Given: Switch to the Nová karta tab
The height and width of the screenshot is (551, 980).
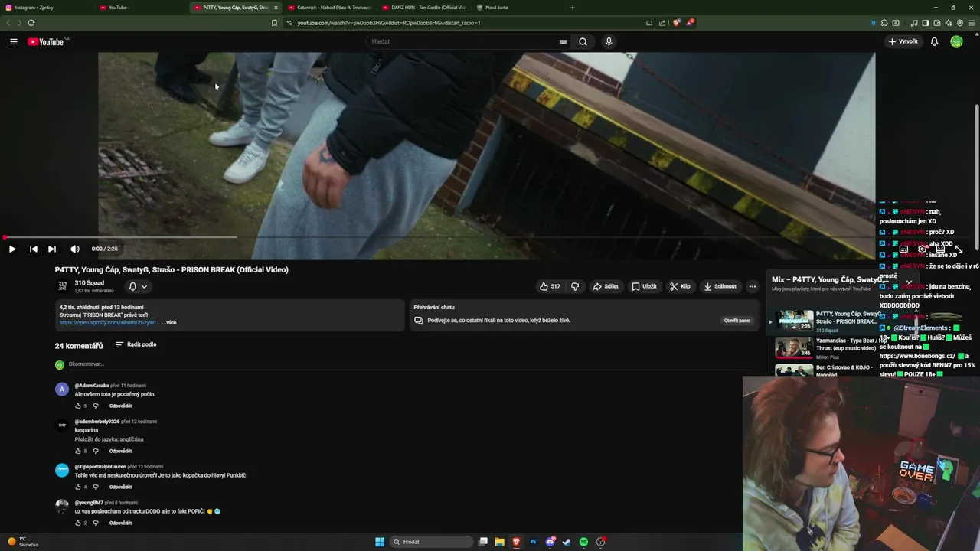Looking at the screenshot, I should click(518, 8).
